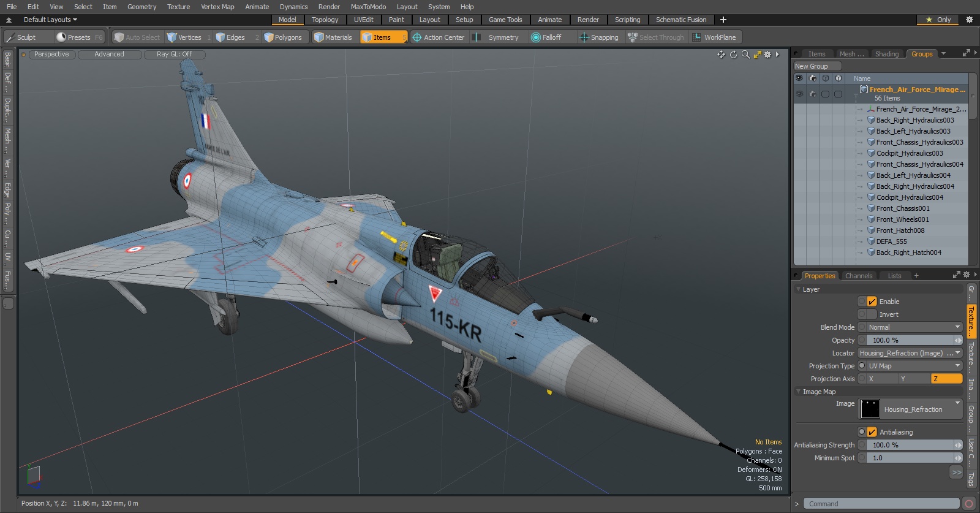Open Falloff options

click(551, 37)
